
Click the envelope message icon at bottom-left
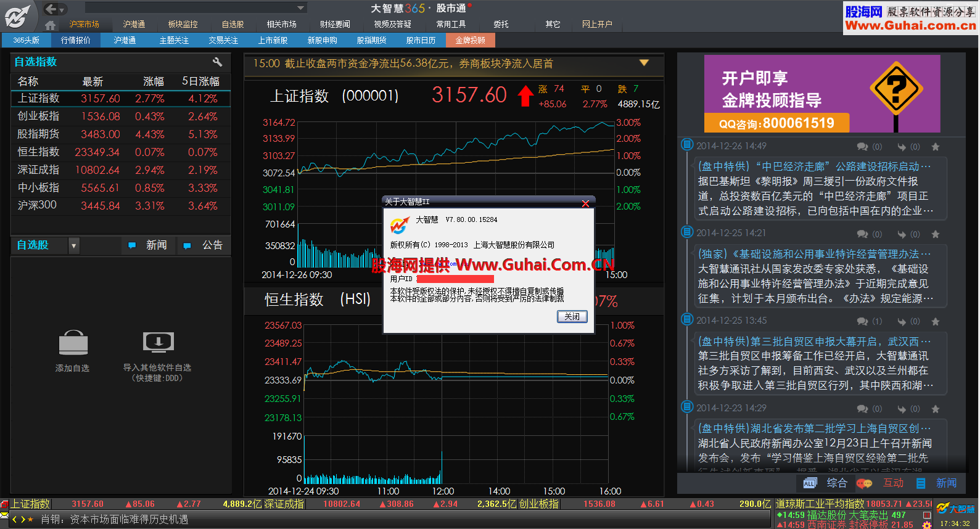4,515
